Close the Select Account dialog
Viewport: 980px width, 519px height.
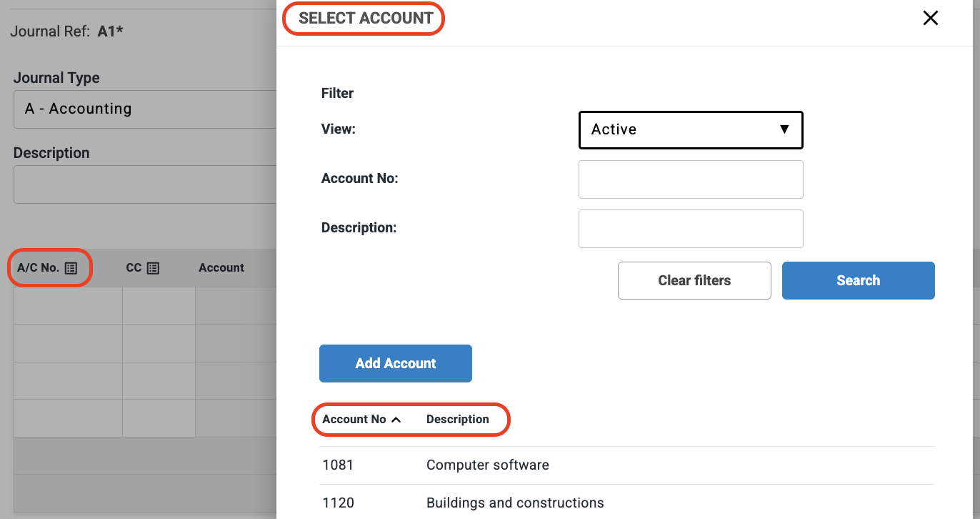coord(930,19)
